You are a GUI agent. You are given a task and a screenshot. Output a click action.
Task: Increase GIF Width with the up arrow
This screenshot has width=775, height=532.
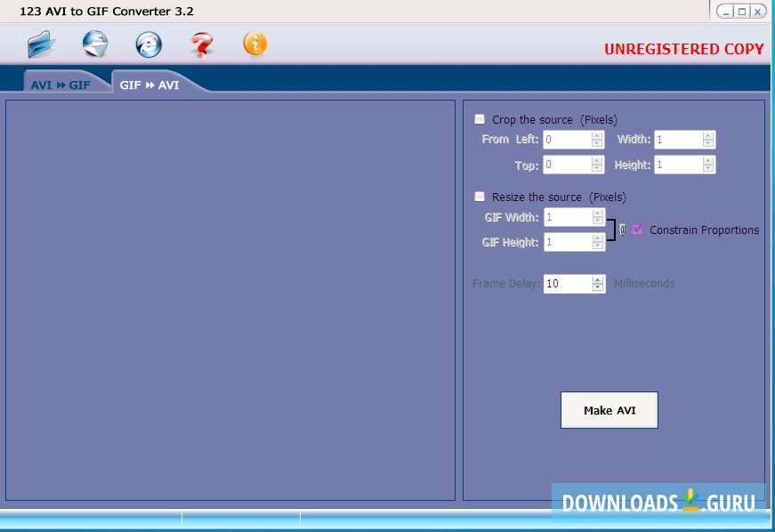point(598,213)
